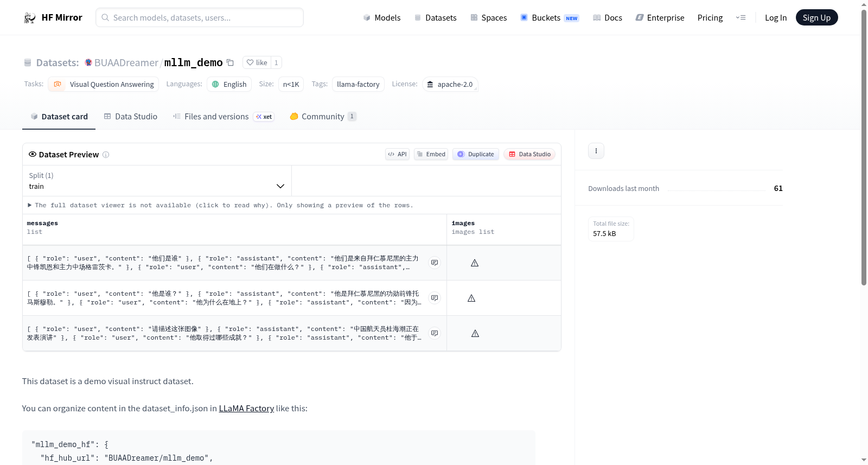Click the warning icon in second images cell
The height and width of the screenshot is (465, 868).
pyautogui.click(x=471, y=298)
